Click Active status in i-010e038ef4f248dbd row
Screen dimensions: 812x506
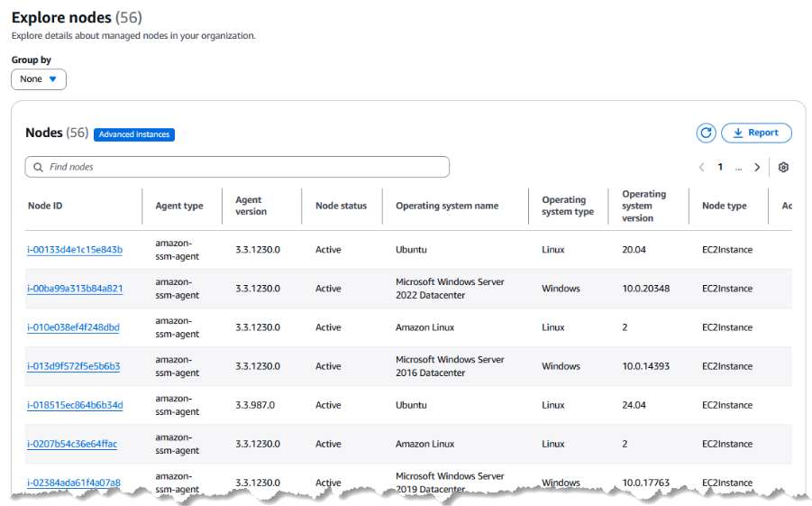click(328, 327)
